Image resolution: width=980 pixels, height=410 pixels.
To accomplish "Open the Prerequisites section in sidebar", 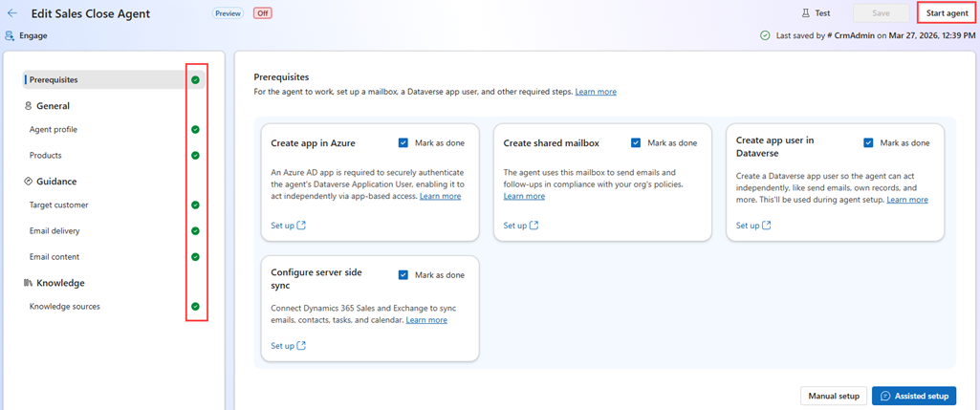I will [x=54, y=79].
